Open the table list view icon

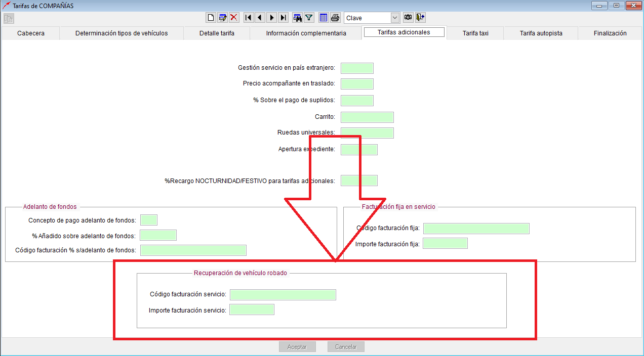tap(324, 18)
